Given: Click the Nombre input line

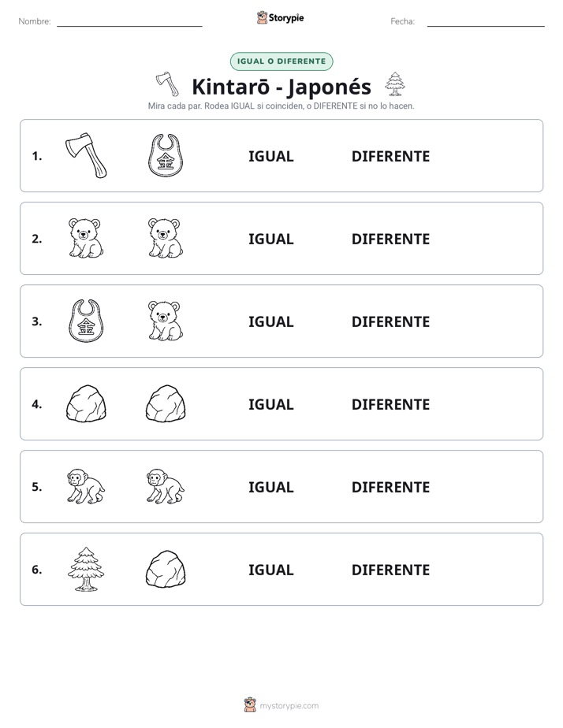Looking at the screenshot, I should click(x=129, y=22).
